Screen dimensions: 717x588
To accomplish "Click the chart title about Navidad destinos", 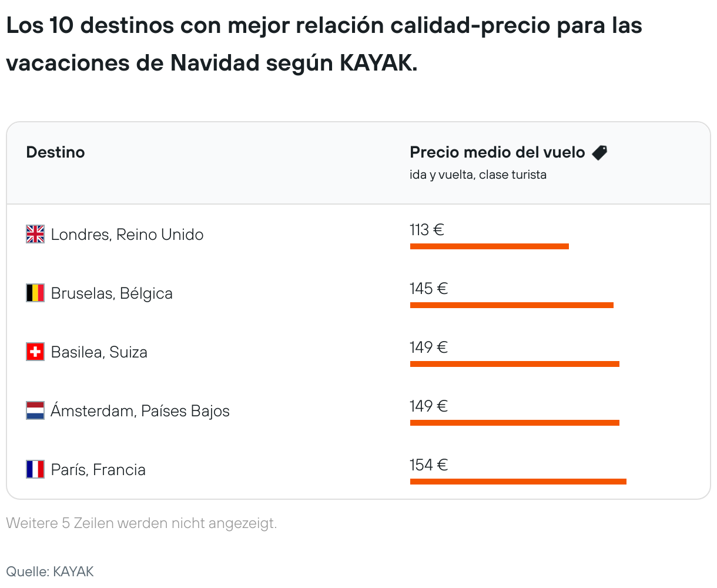I will (324, 44).
